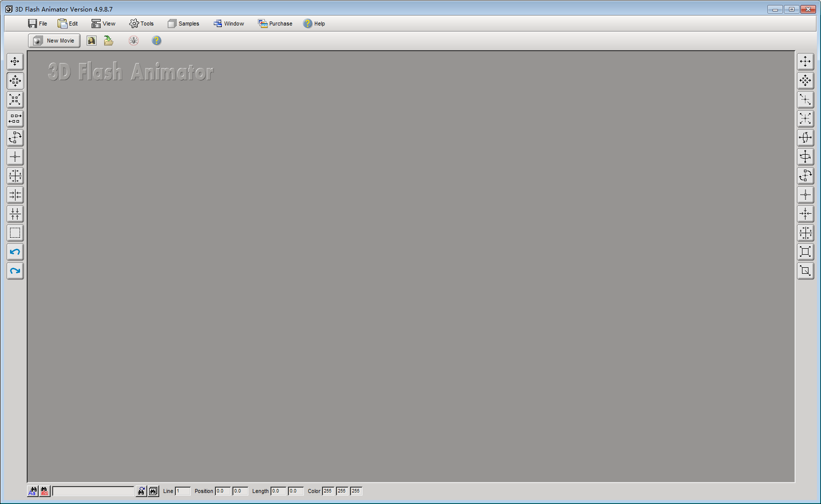Click square with diagonal arrow icon
821x504 pixels.
pyautogui.click(x=805, y=271)
